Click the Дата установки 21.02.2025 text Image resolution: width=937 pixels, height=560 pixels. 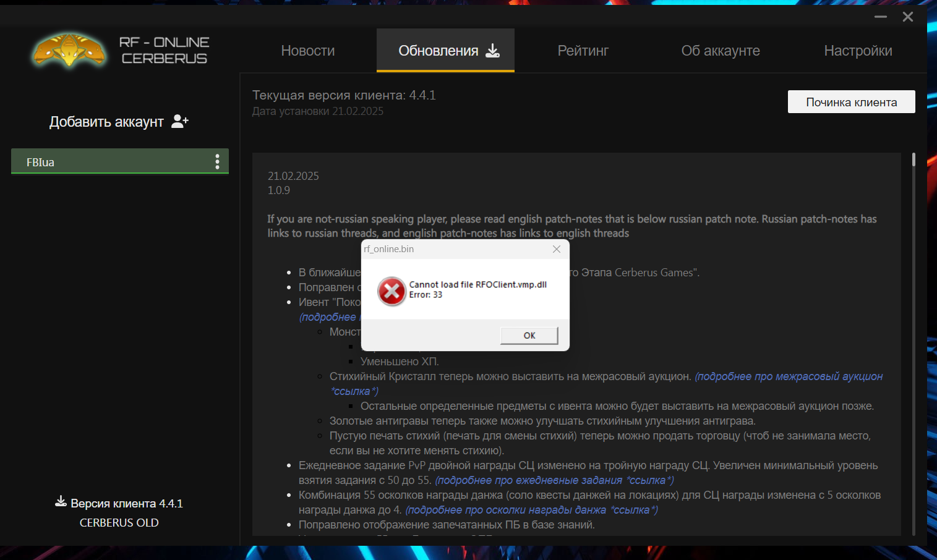tap(318, 111)
